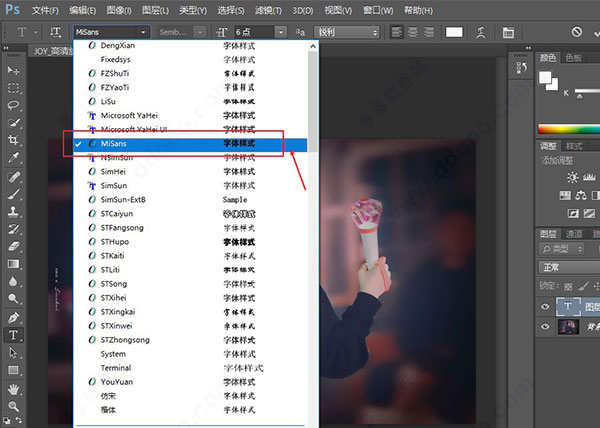Open Type tool preset picker arrow
This screenshot has height=428, width=600.
point(36,32)
